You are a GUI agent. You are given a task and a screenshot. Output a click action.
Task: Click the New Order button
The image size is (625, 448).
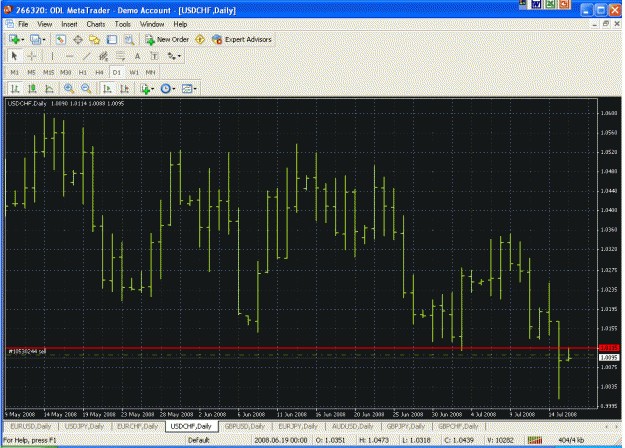click(x=167, y=39)
